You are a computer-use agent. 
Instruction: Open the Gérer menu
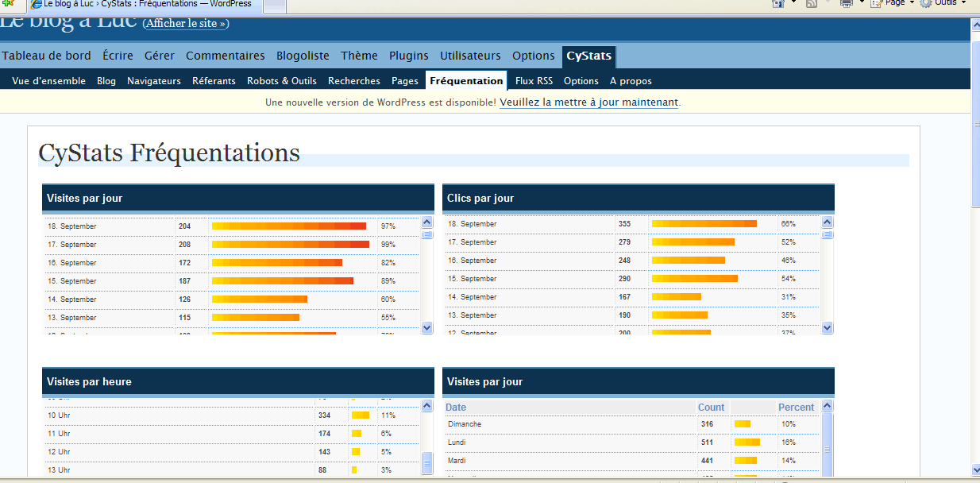click(x=160, y=56)
